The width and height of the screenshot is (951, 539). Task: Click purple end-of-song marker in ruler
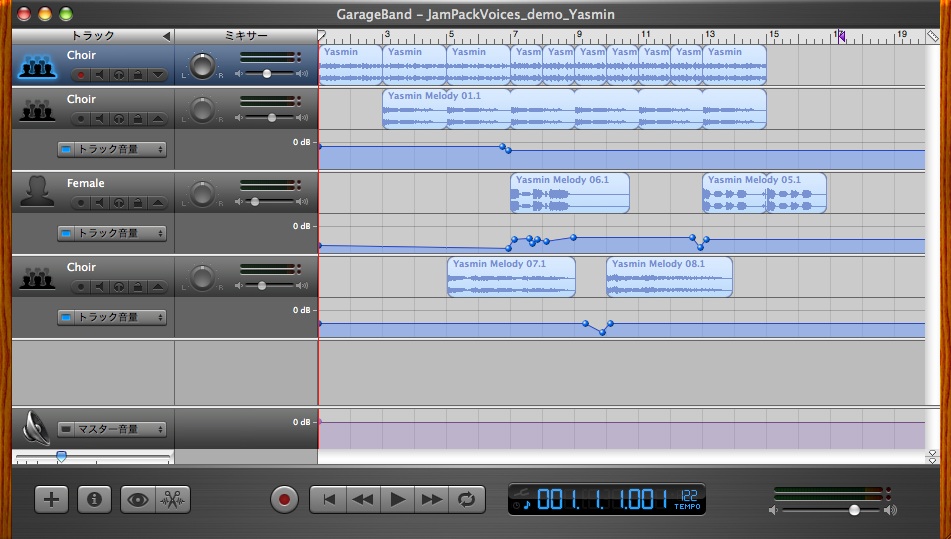click(841, 36)
